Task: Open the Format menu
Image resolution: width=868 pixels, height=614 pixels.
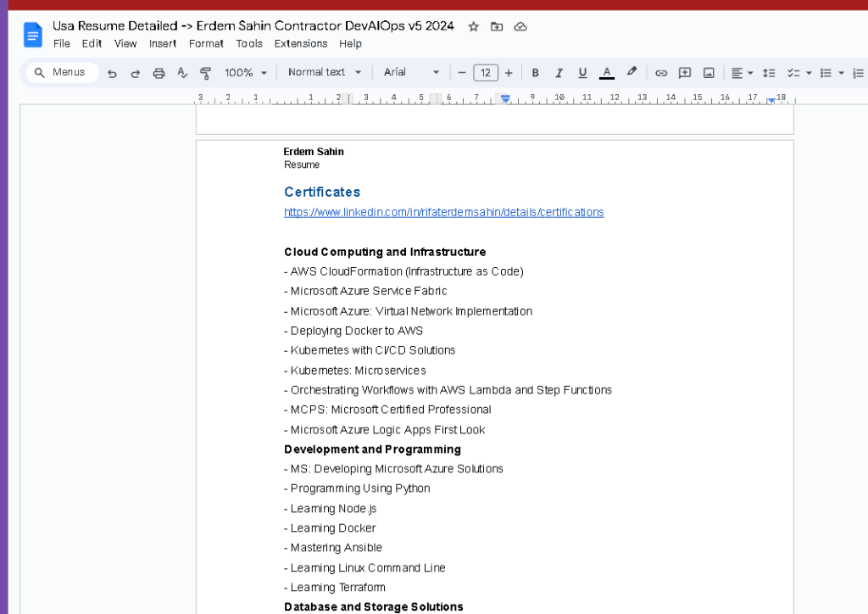Action: [206, 43]
